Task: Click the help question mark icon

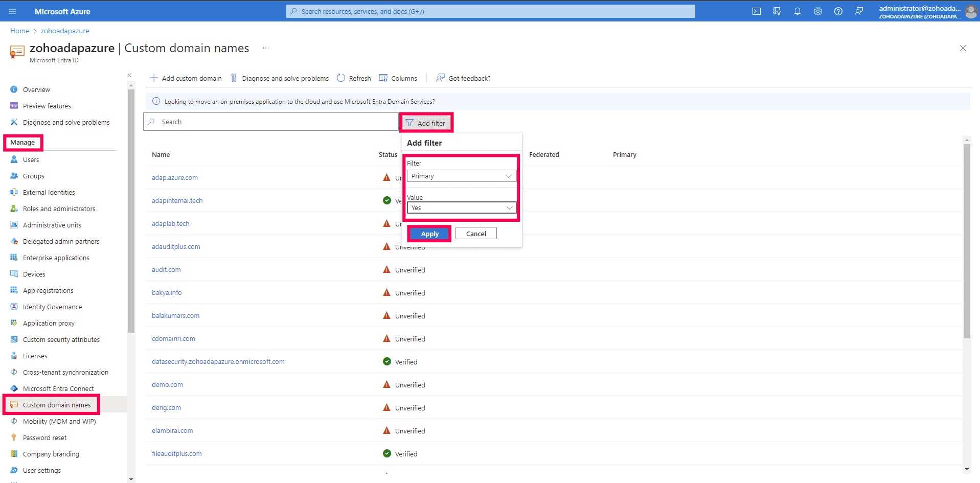Action: 838,11
